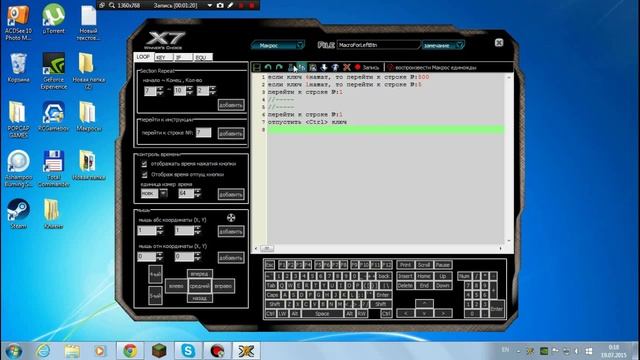
Task: Adjust the absolute X coordinate stepper
Action: (160, 231)
